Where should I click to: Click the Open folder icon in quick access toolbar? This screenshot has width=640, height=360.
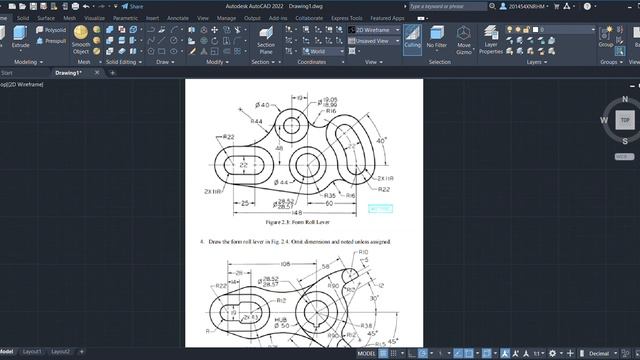pos(22,6)
